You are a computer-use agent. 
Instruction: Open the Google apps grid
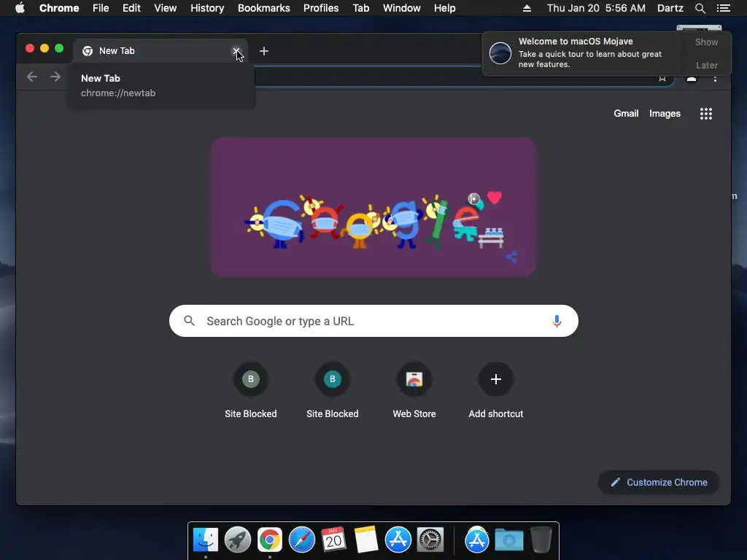(x=706, y=113)
